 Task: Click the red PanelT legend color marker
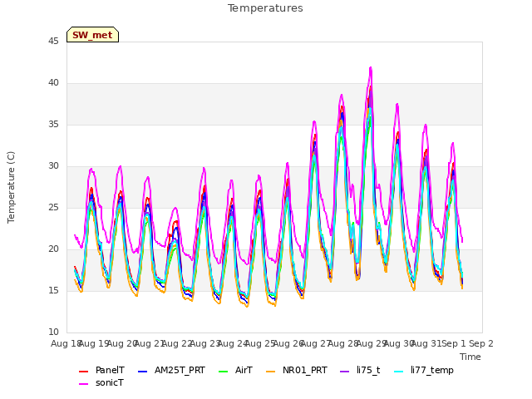point(83,372)
